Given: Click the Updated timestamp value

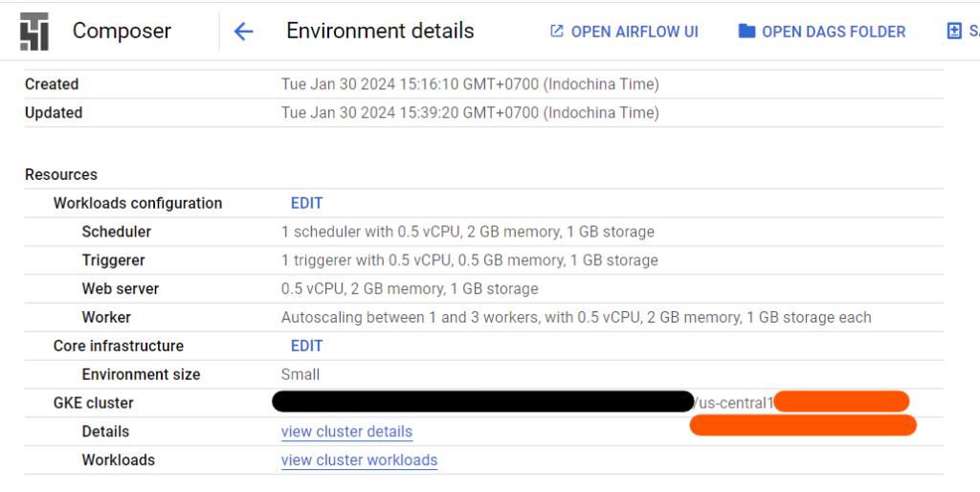Looking at the screenshot, I should pyautogui.click(x=470, y=113).
